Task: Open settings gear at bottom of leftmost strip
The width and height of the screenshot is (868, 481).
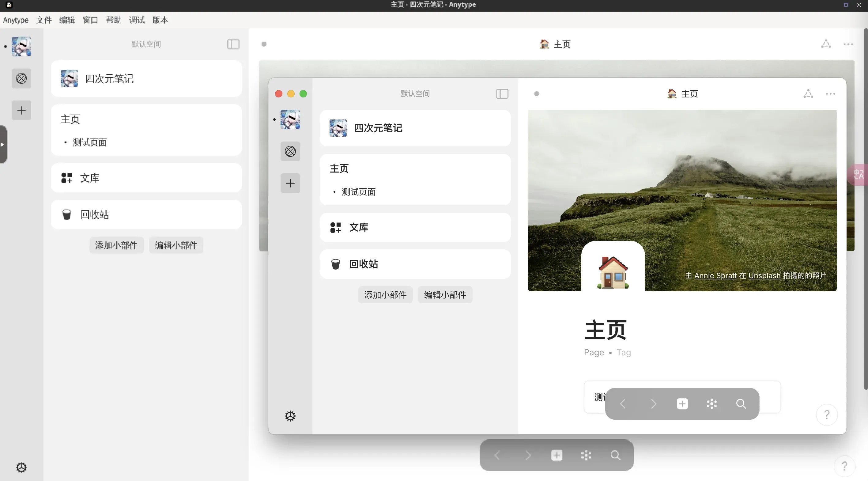Action: click(x=21, y=467)
